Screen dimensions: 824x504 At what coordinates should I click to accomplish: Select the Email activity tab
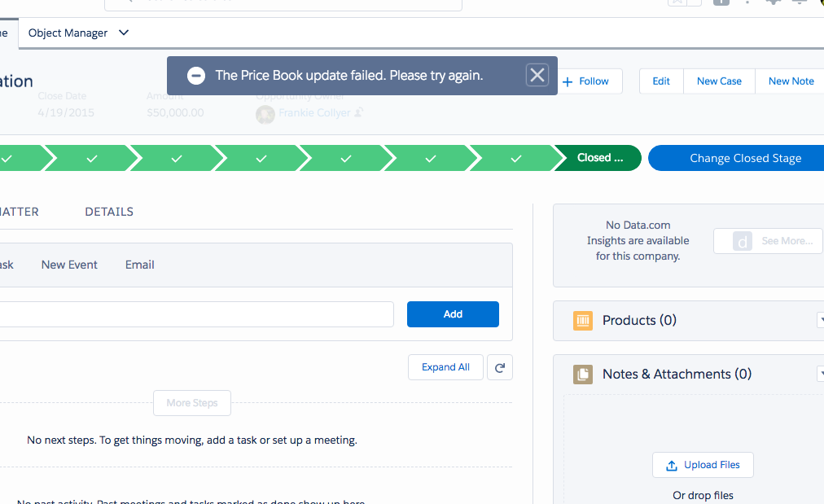(139, 265)
